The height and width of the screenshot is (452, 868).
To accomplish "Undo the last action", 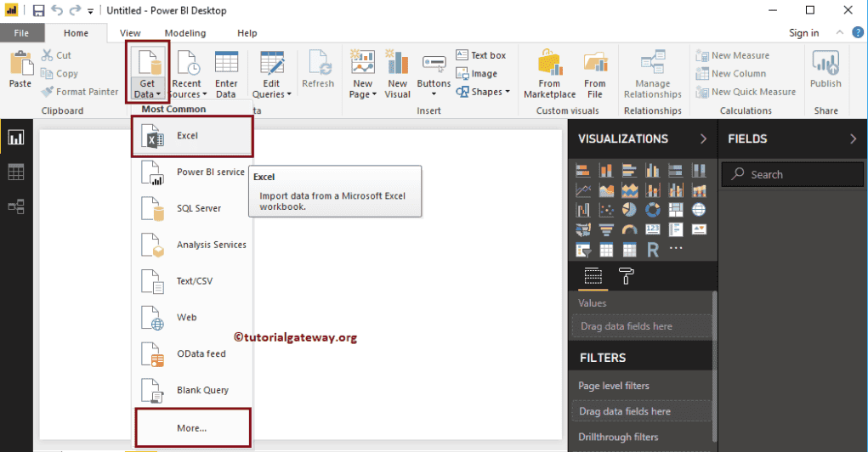I will tap(56, 10).
